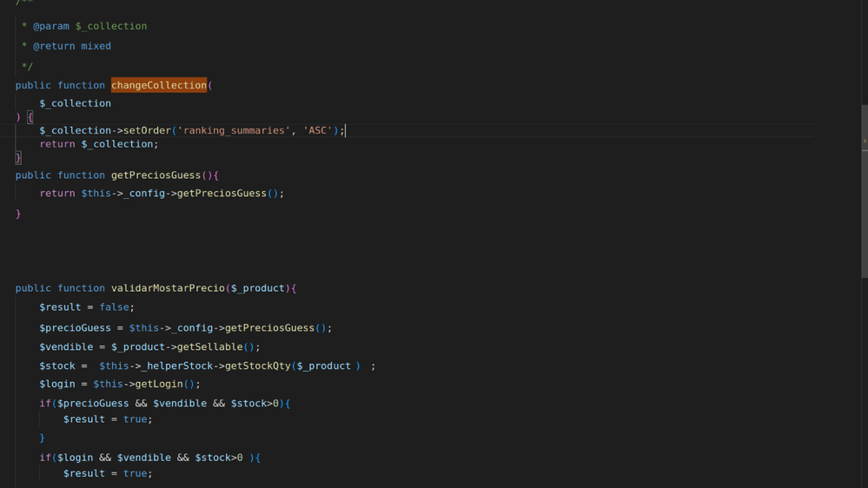868x488 pixels.
Task: Click the validarMostarPrecio function name
Action: (x=168, y=288)
